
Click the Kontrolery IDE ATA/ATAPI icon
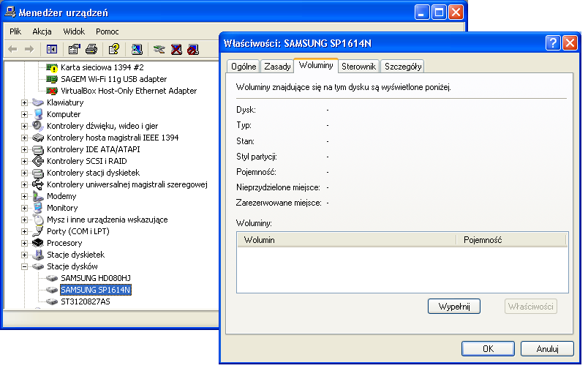click(38, 149)
